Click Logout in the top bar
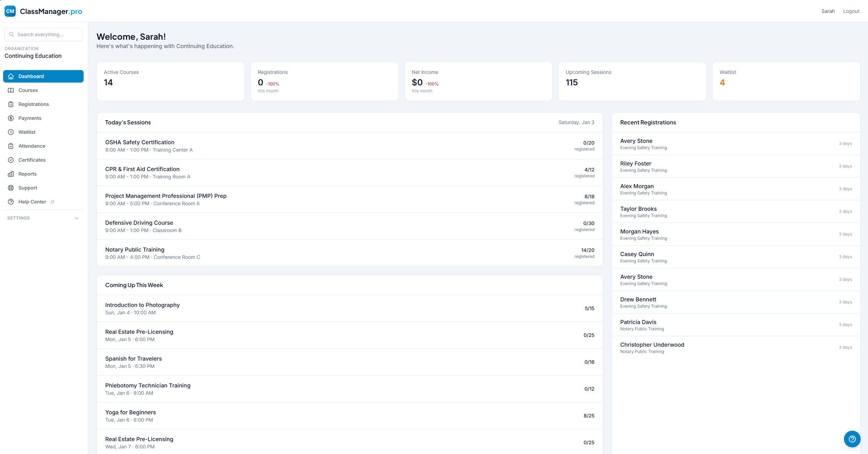The width and height of the screenshot is (868, 454). tap(851, 11)
